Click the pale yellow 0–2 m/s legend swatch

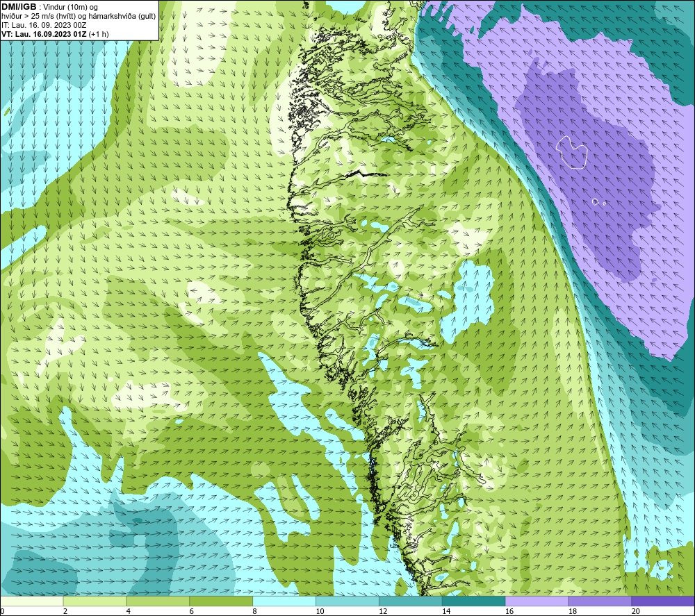pos(32,601)
